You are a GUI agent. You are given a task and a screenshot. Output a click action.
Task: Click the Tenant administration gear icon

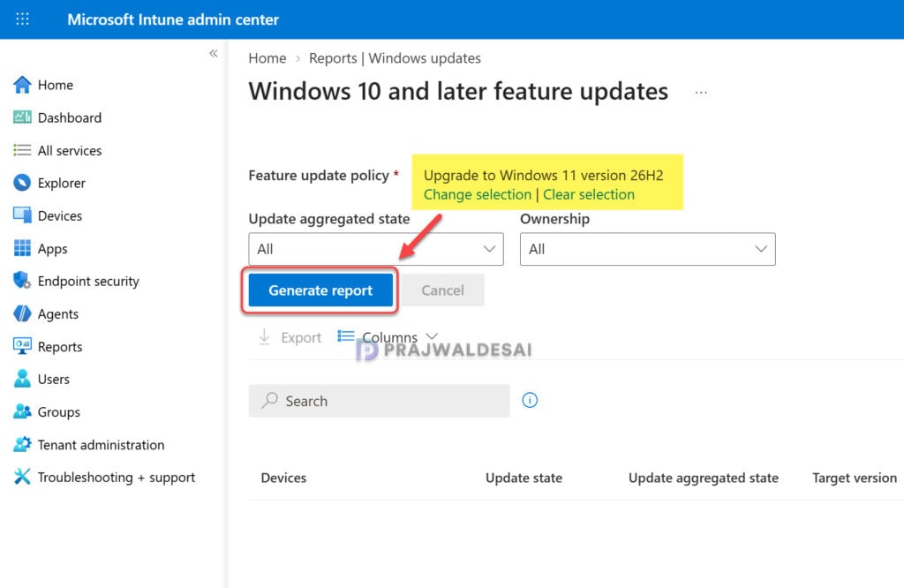tap(22, 444)
